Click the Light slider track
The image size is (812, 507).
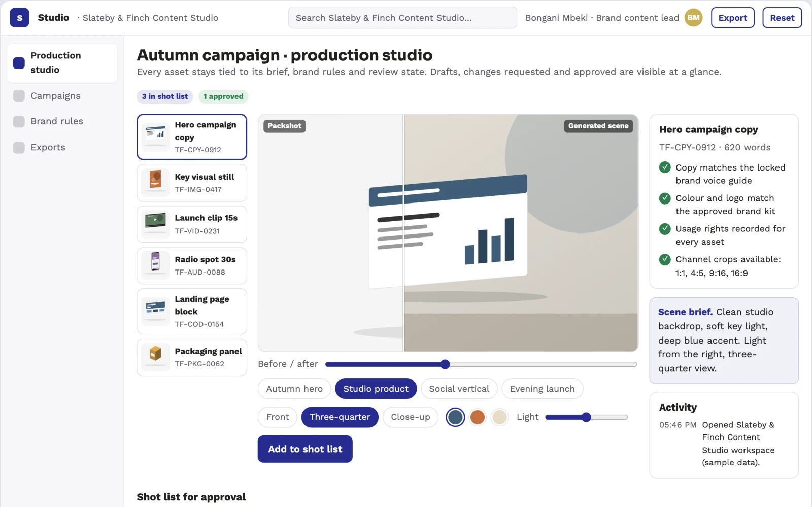click(587, 417)
